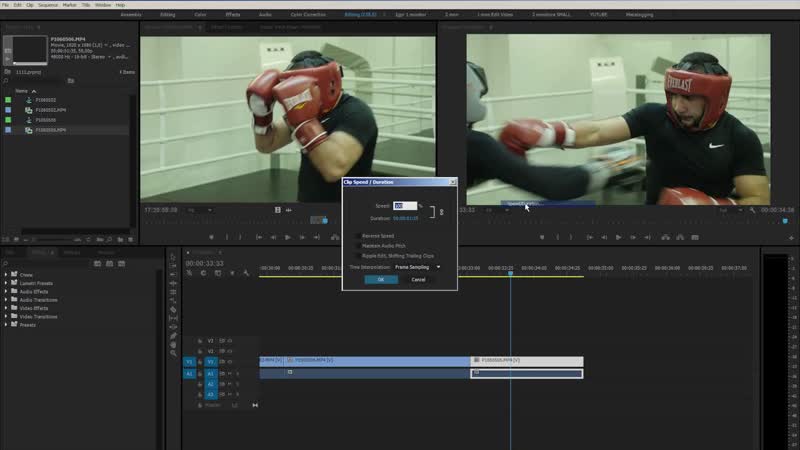This screenshot has width=800, height=450.
Task: Open Source monitor zoom level dropdown
Action: pyautogui.click(x=199, y=210)
